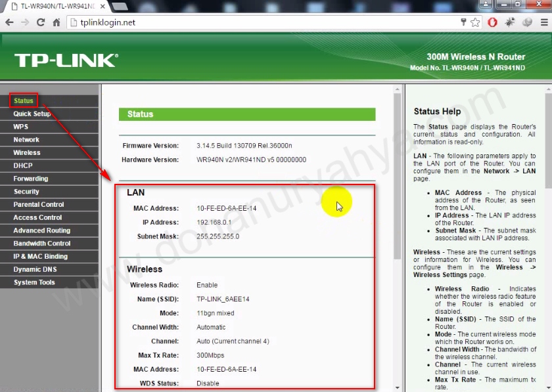The image size is (552, 392).
Task: Click Auto (Current channel 4) value
Action: 233,341
